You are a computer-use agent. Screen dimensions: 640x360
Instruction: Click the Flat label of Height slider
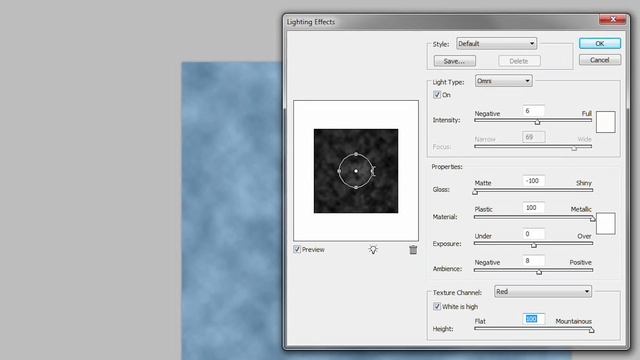(480, 322)
